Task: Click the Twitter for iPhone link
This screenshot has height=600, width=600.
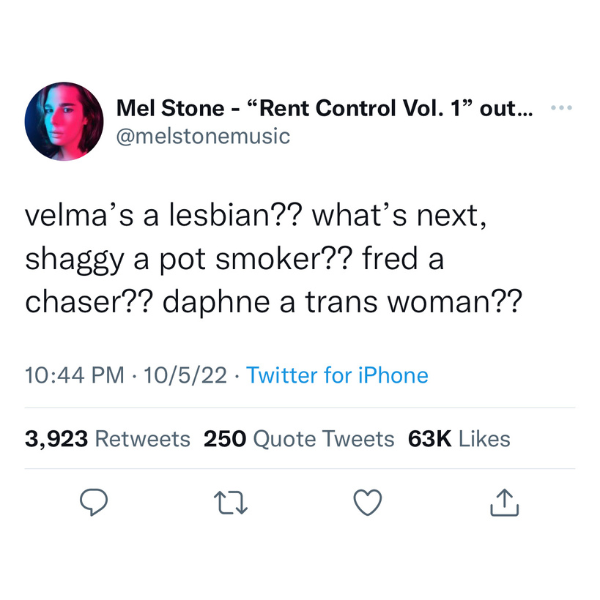Action: [337, 375]
